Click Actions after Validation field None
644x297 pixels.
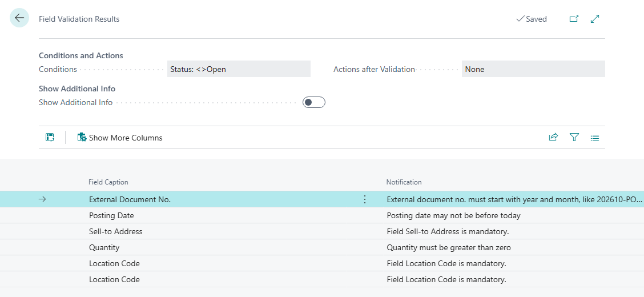(x=533, y=69)
